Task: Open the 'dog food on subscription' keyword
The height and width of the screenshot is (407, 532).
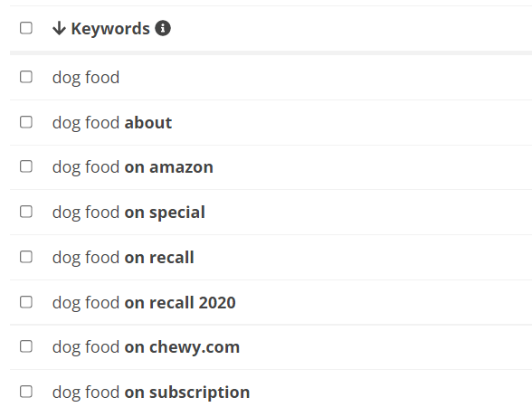Action: click(x=151, y=393)
